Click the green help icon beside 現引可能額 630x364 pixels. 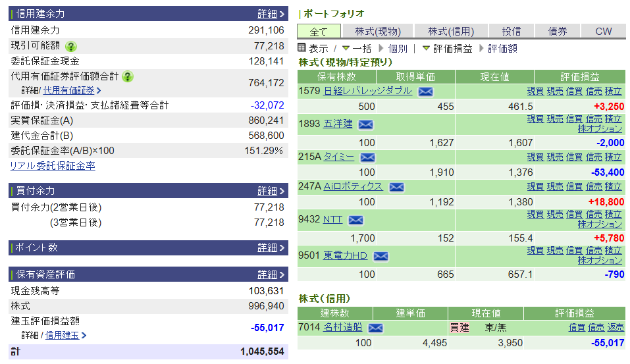tap(71, 46)
